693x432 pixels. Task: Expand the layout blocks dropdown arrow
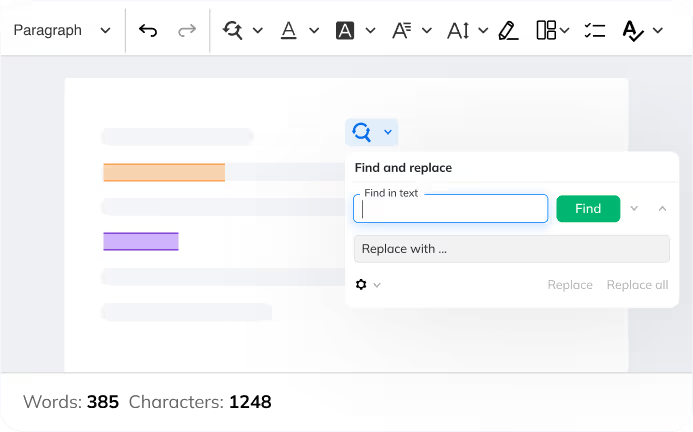pyautogui.click(x=564, y=31)
